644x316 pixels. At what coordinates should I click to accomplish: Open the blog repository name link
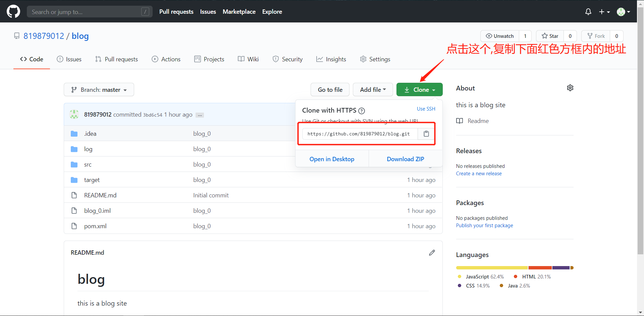click(80, 36)
